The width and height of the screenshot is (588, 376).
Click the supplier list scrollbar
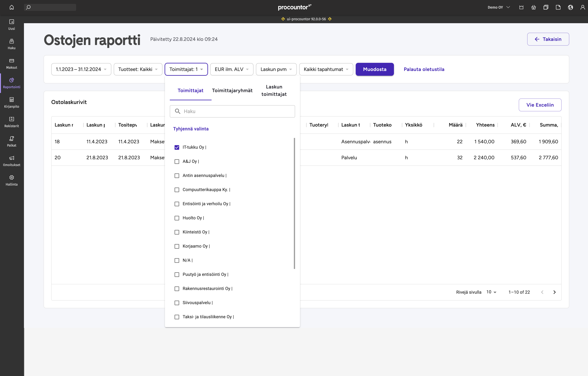click(x=294, y=203)
